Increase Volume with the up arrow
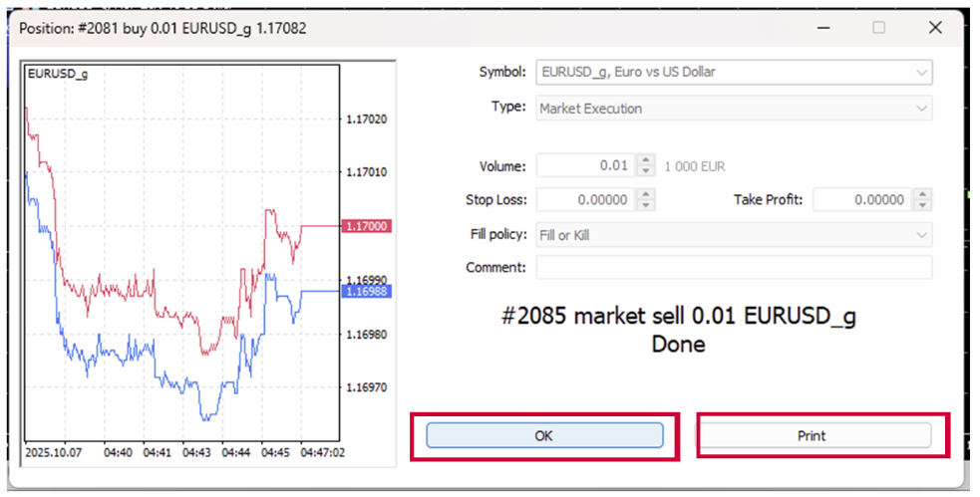The height and width of the screenshot is (497, 980). pyautogui.click(x=646, y=160)
